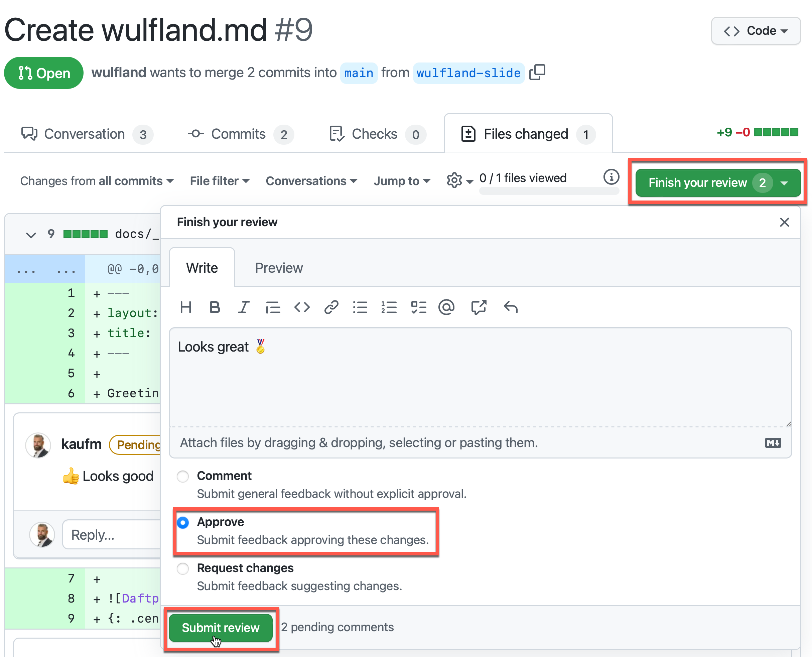Add a link icon
Image resolution: width=812 pixels, height=657 pixels.
tap(331, 307)
